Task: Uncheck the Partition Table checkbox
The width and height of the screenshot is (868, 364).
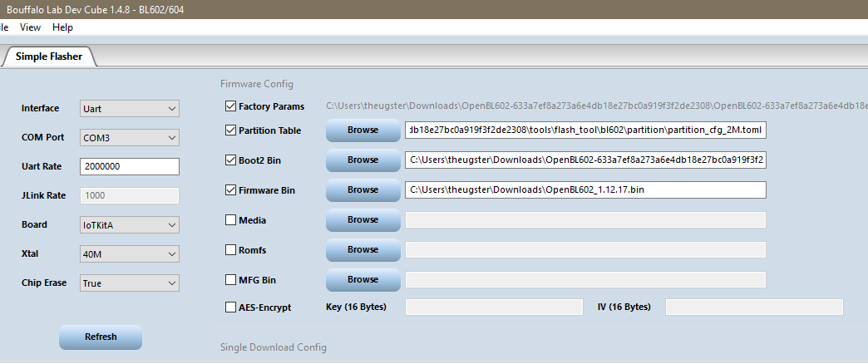Action: click(231, 130)
